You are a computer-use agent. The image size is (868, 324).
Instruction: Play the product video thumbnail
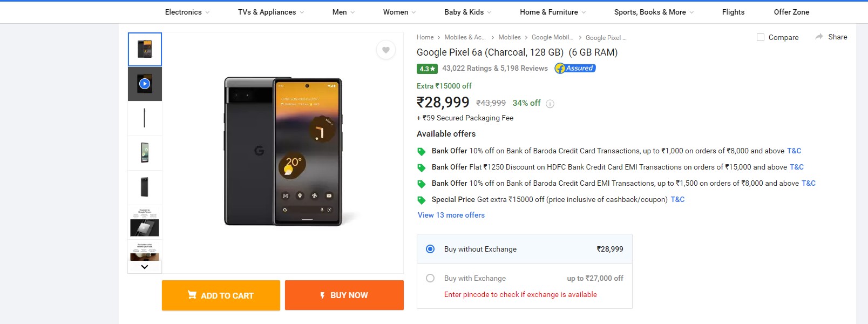[145, 84]
